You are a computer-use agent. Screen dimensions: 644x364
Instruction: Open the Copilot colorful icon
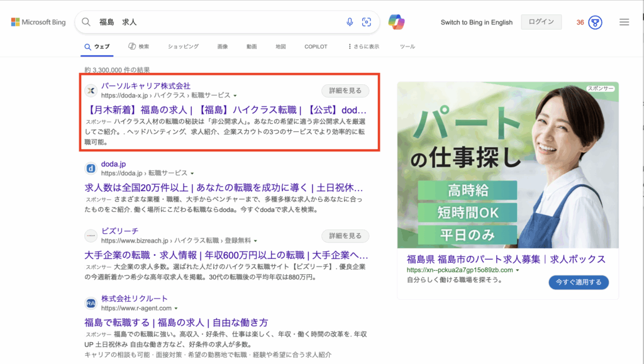tap(396, 22)
